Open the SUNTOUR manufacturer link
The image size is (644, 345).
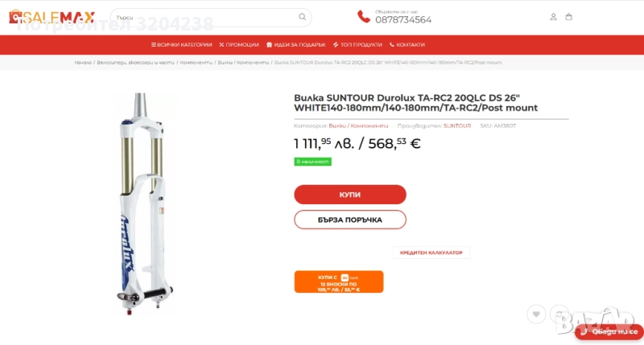[x=457, y=126]
